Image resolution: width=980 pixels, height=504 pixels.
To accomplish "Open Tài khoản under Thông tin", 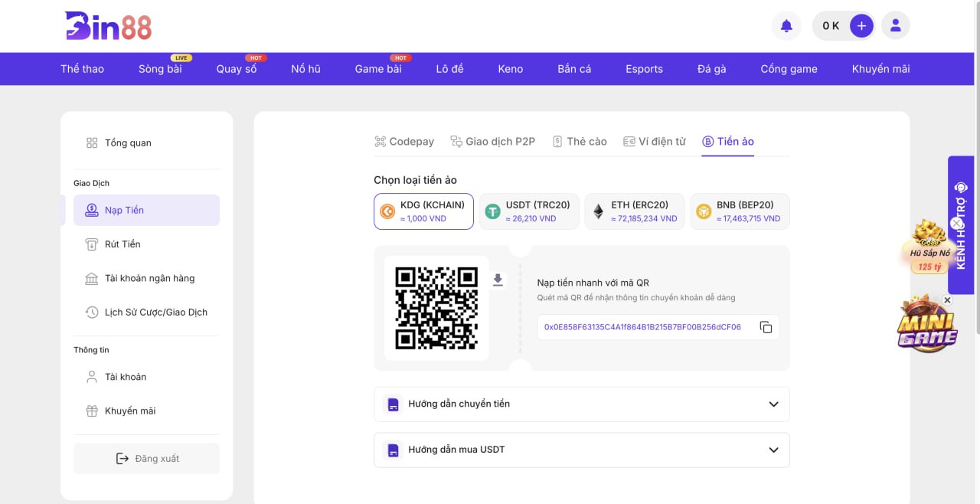I will (x=146, y=377).
